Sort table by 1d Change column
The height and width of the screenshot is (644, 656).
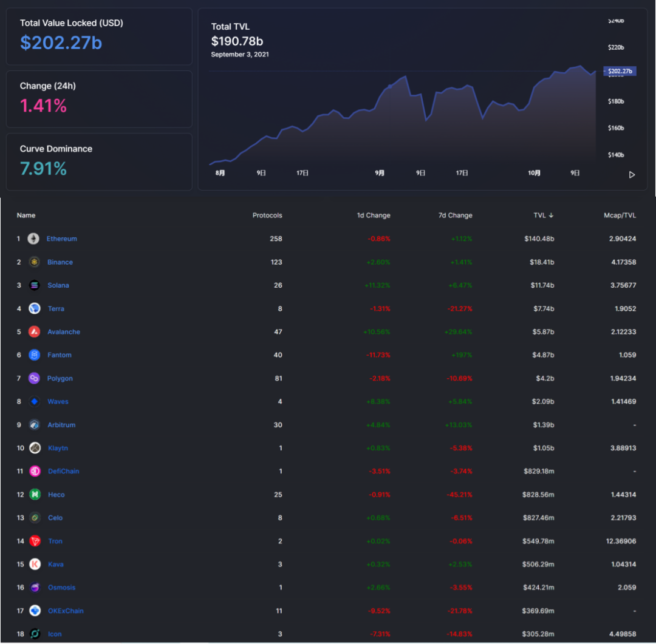374,215
